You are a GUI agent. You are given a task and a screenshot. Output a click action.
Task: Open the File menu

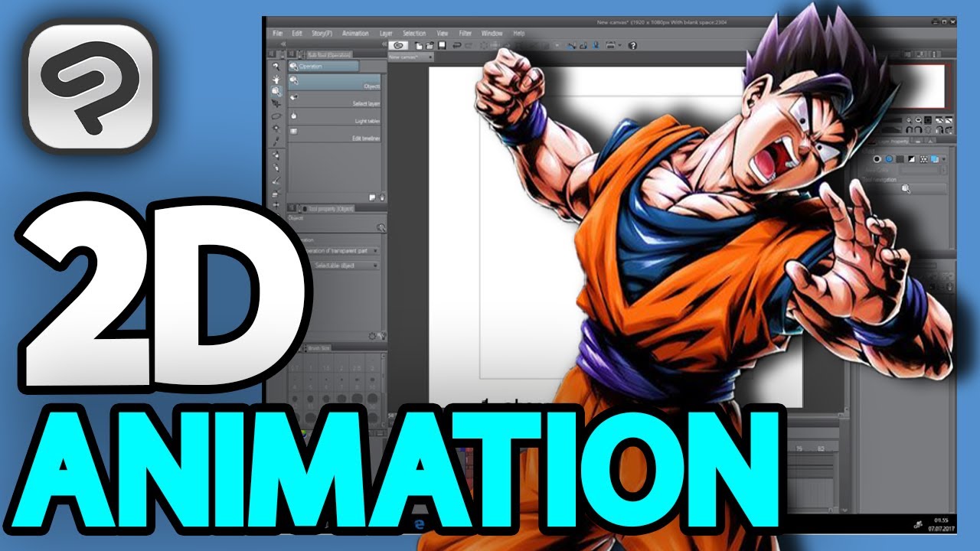277,34
